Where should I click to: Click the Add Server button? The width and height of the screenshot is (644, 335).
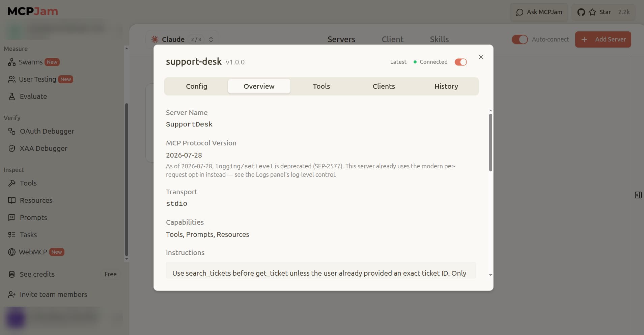[x=603, y=39]
